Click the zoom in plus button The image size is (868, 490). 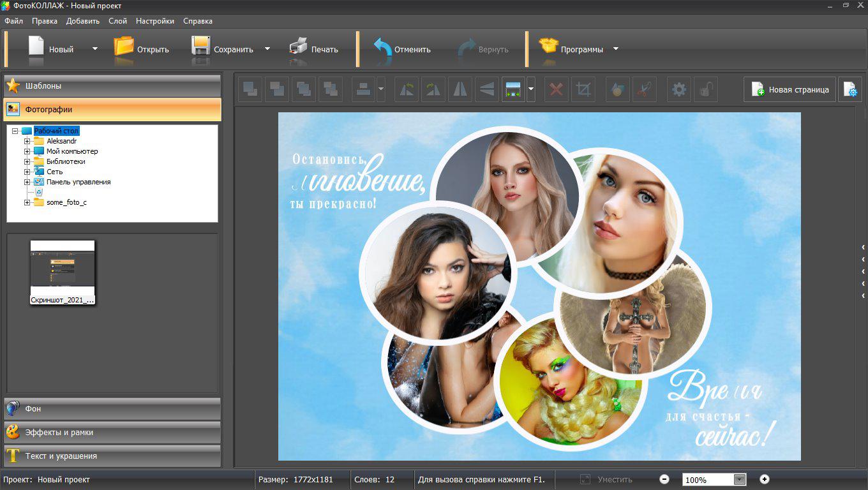pyautogui.click(x=765, y=479)
